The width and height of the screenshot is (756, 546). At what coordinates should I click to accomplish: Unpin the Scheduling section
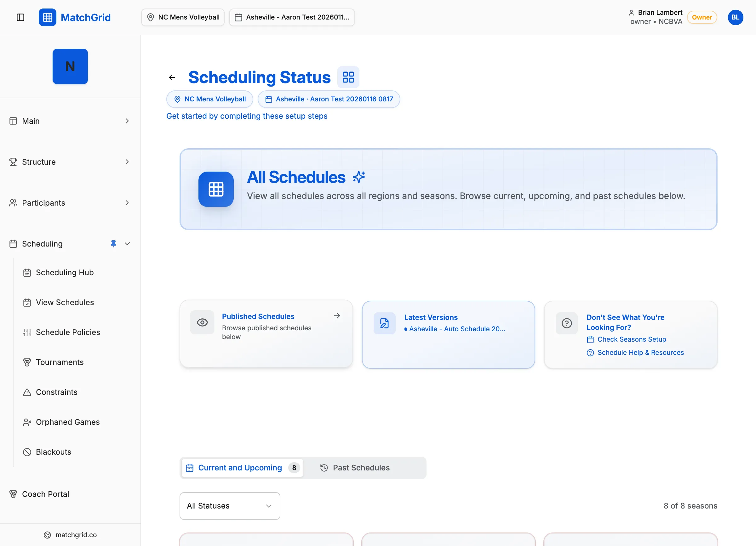[113, 243]
